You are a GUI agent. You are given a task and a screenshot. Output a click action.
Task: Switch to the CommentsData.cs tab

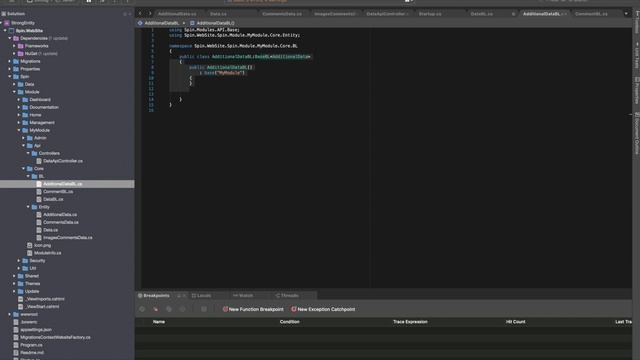[282, 14]
